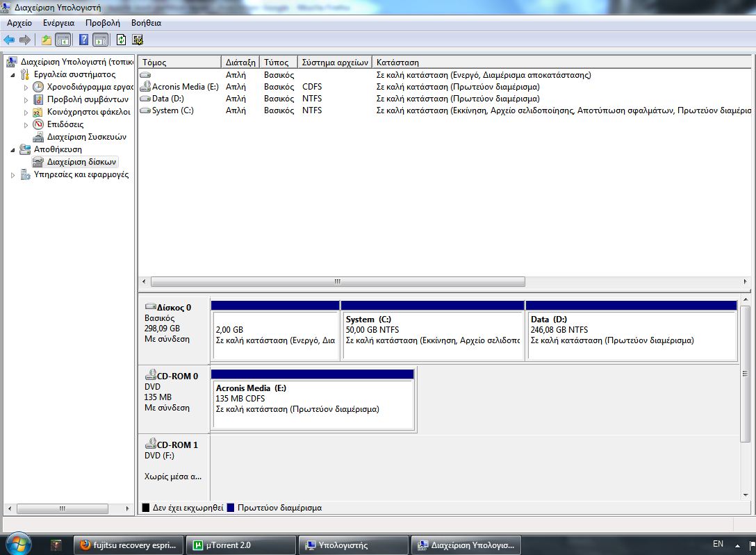The width and height of the screenshot is (756, 555).
Task: Open Διαχείριση Συσκευών in the tree
Action: pyautogui.click(x=86, y=137)
